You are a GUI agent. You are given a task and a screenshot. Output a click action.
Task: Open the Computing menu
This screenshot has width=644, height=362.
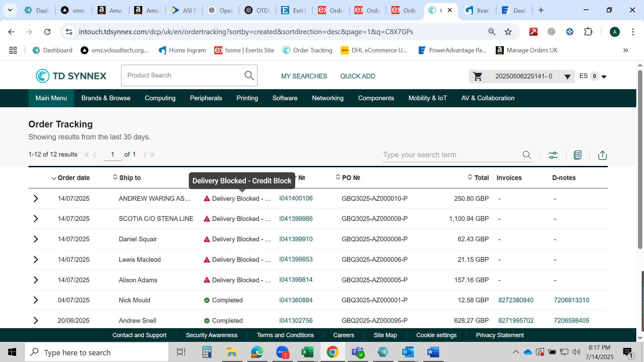[160, 98]
